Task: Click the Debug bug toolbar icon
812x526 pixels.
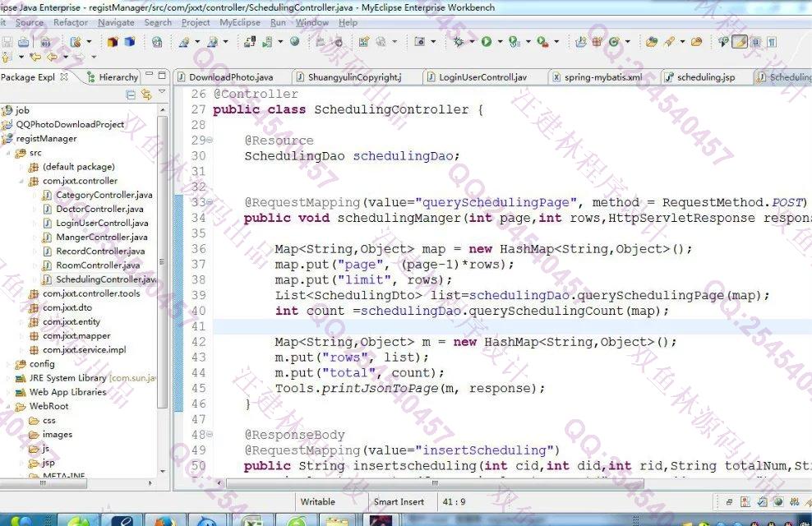Action: click(x=459, y=42)
